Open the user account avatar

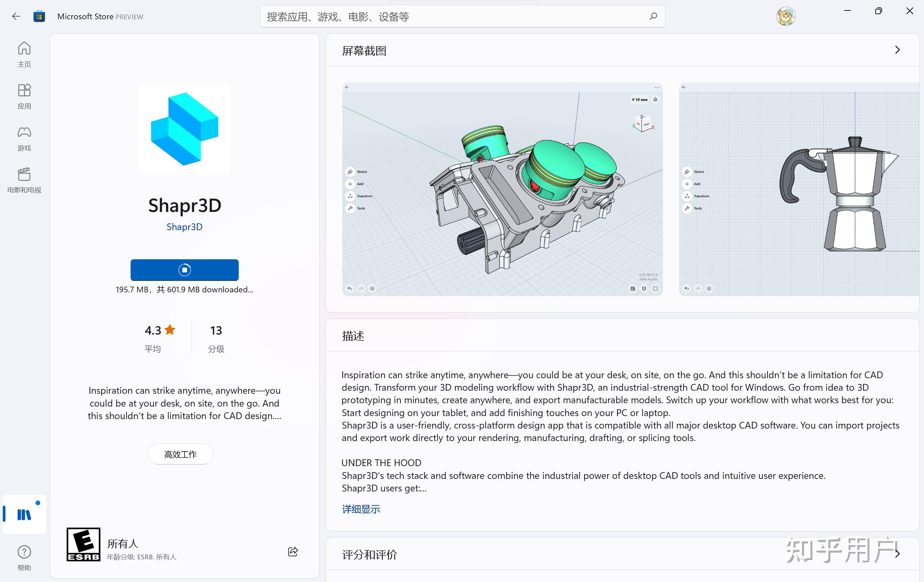coord(785,16)
